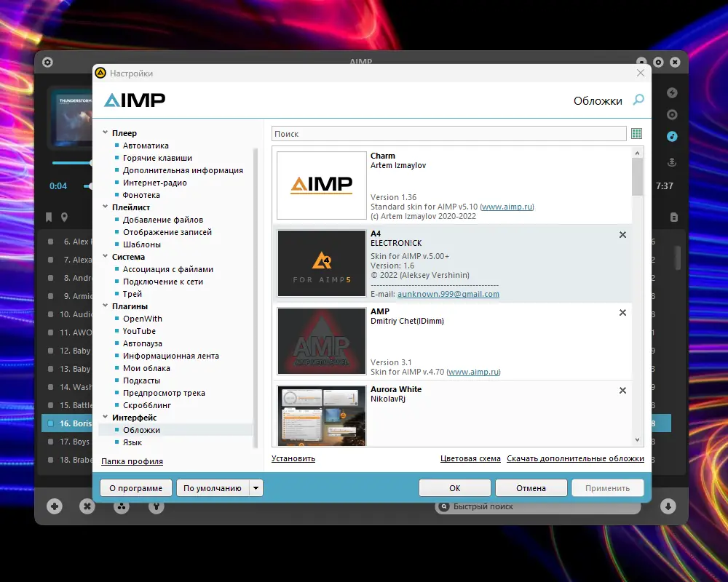Click the По умолчанию button
Viewport: 728px width, 582px height.
(x=213, y=488)
